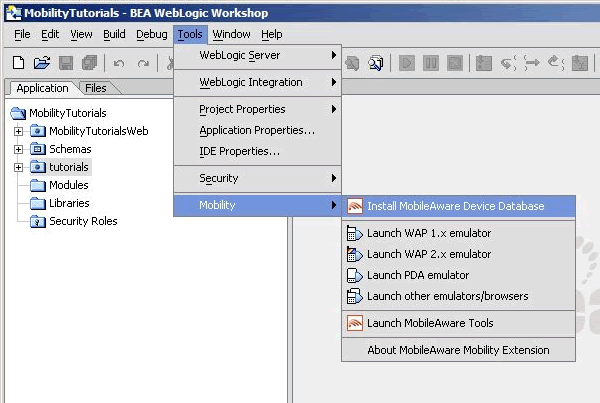
Task: Select the Libraries tree item label
Action: [69, 203]
